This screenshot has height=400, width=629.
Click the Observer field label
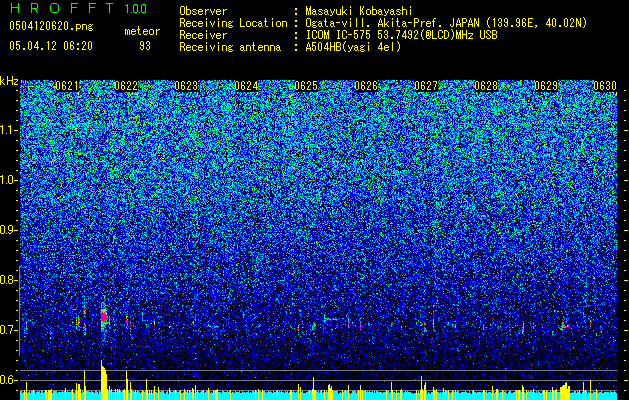[203, 11]
